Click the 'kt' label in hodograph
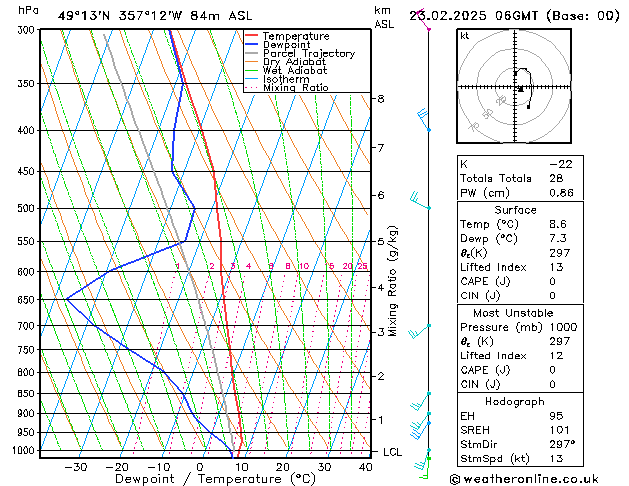The image size is (629, 486). pyautogui.click(x=464, y=36)
